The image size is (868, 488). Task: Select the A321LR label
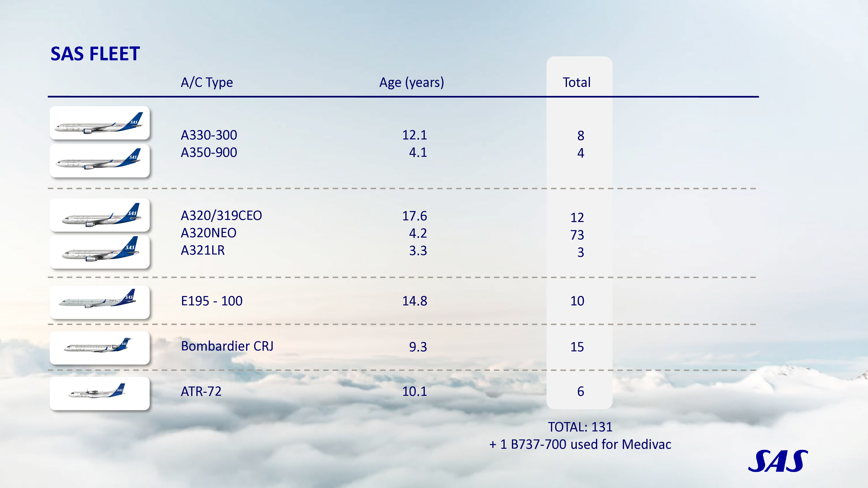click(203, 251)
